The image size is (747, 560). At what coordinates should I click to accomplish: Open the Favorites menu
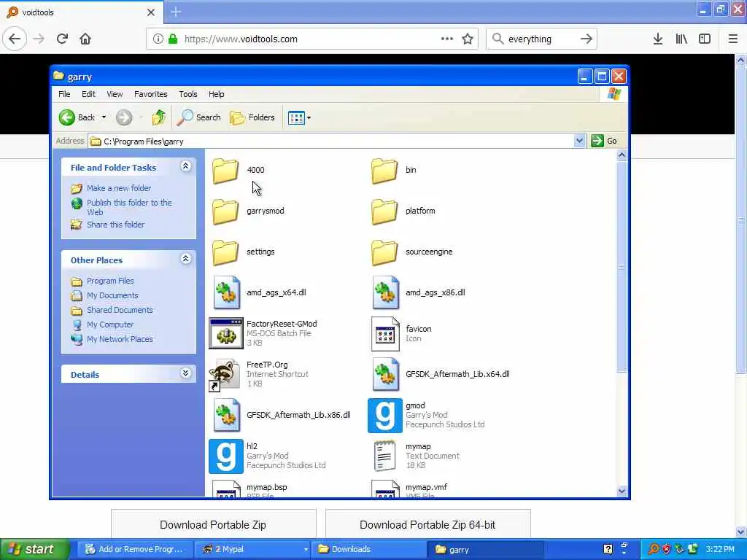click(150, 94)
